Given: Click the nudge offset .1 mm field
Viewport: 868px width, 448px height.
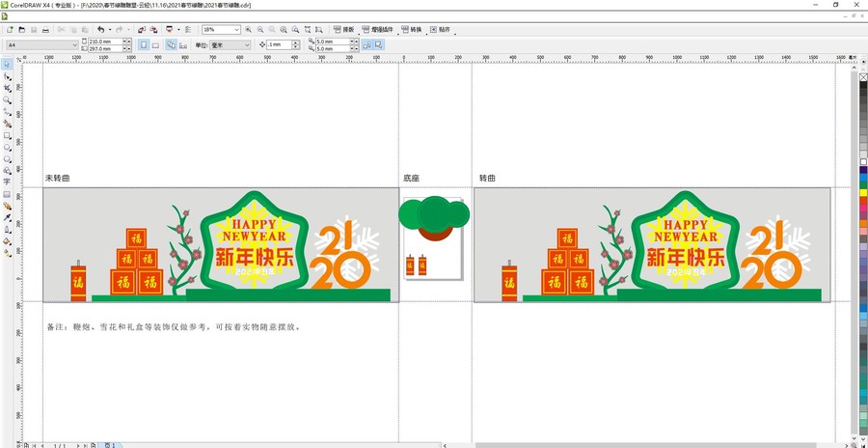Looking at the screenshot, I should click(x=279, y=45).
